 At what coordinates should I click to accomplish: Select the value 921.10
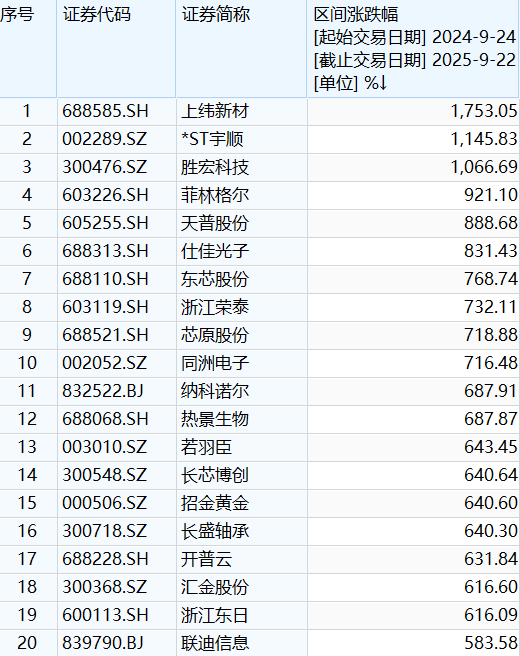point(491,195)
